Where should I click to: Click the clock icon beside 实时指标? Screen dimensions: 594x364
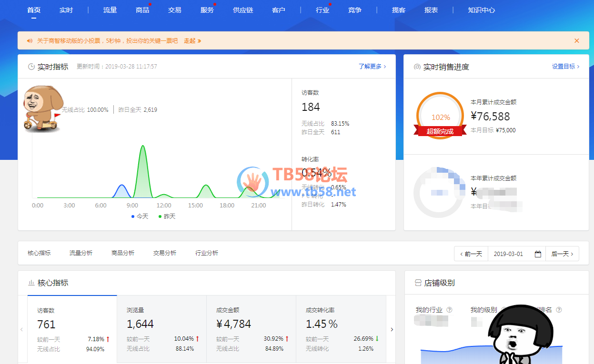click(x=31, y=67)
